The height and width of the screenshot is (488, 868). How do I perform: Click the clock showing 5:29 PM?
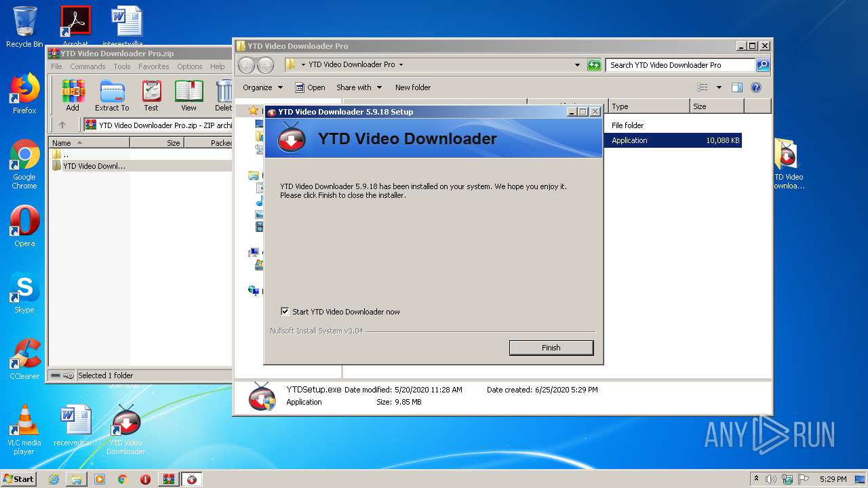tap(833, 479)
